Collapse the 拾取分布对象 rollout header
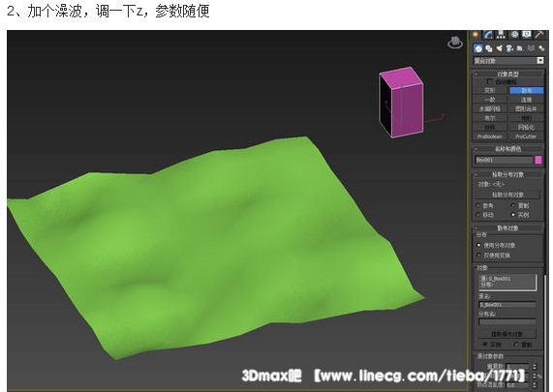The width and height of the screenshot is (553, 392). click(508, 174)
